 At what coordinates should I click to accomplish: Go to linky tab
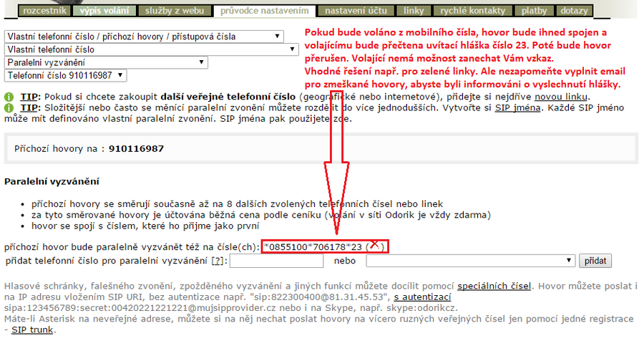click(413, 11)
